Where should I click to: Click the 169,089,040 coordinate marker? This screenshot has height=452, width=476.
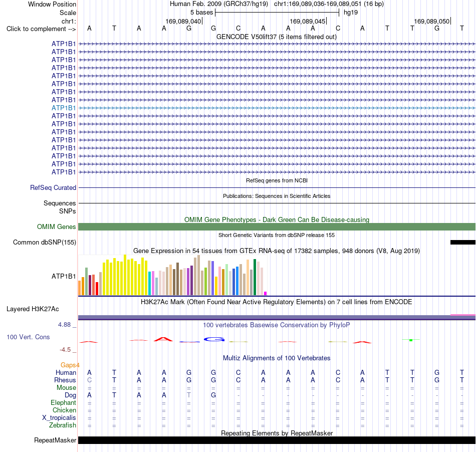point(183,21)
